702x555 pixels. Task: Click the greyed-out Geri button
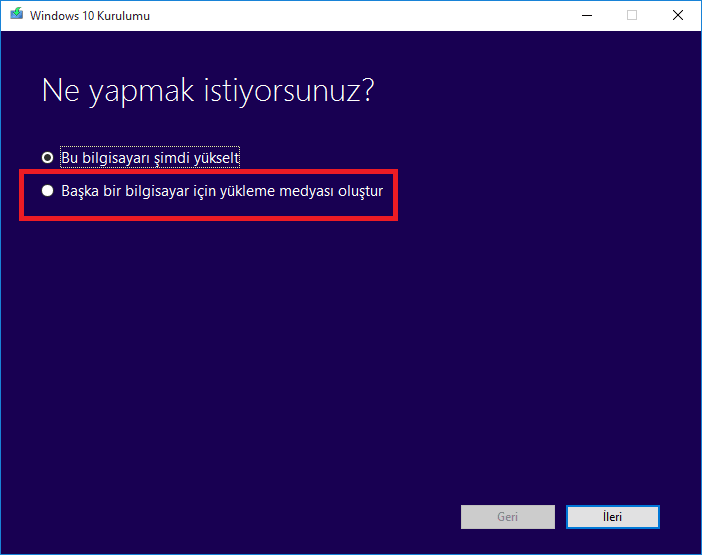[x=508, y=517]
